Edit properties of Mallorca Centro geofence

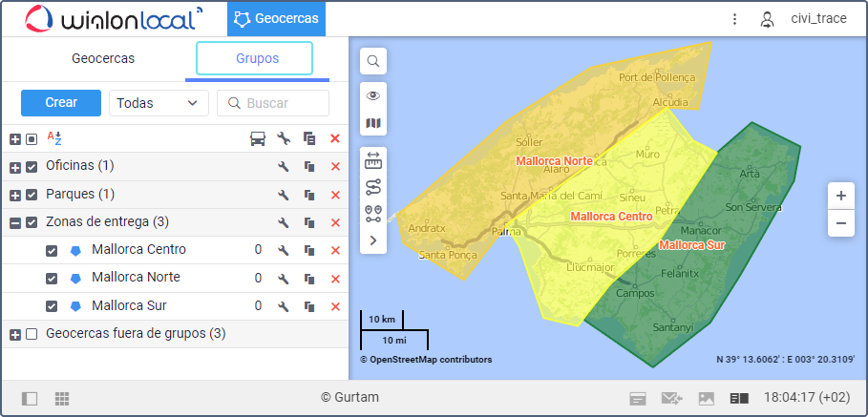[284, 251]
